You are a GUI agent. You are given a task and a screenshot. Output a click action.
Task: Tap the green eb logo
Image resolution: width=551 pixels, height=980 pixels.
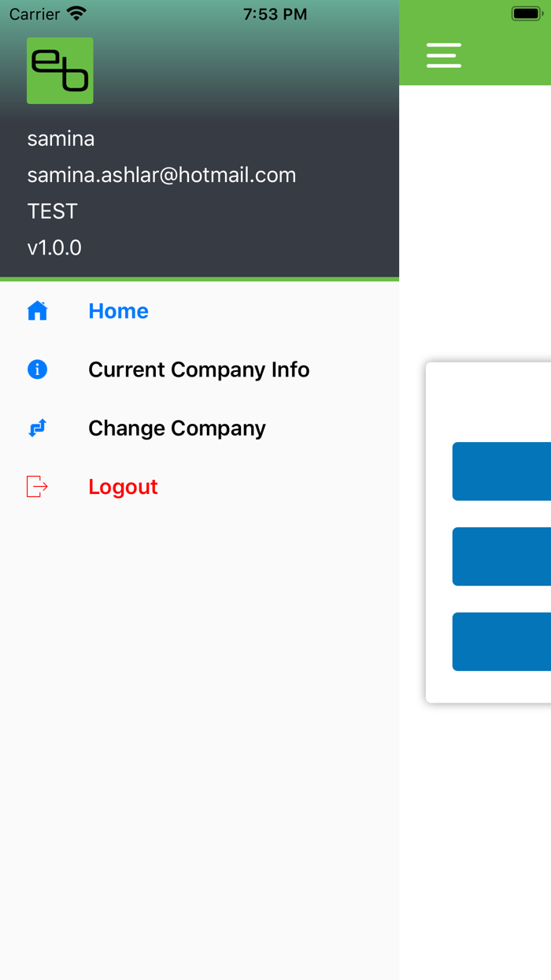[60, 71]
